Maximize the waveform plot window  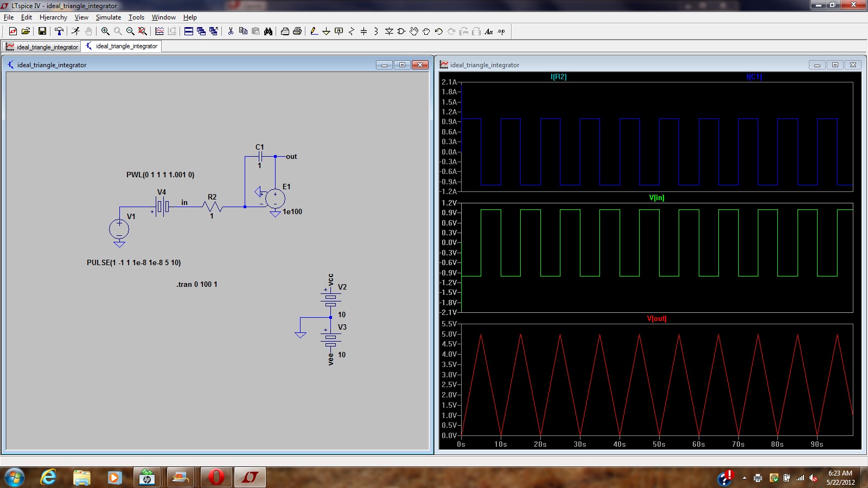835,65
